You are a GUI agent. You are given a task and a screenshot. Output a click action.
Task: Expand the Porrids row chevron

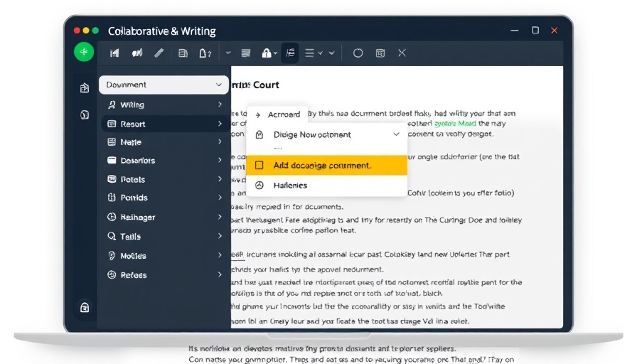220,197
